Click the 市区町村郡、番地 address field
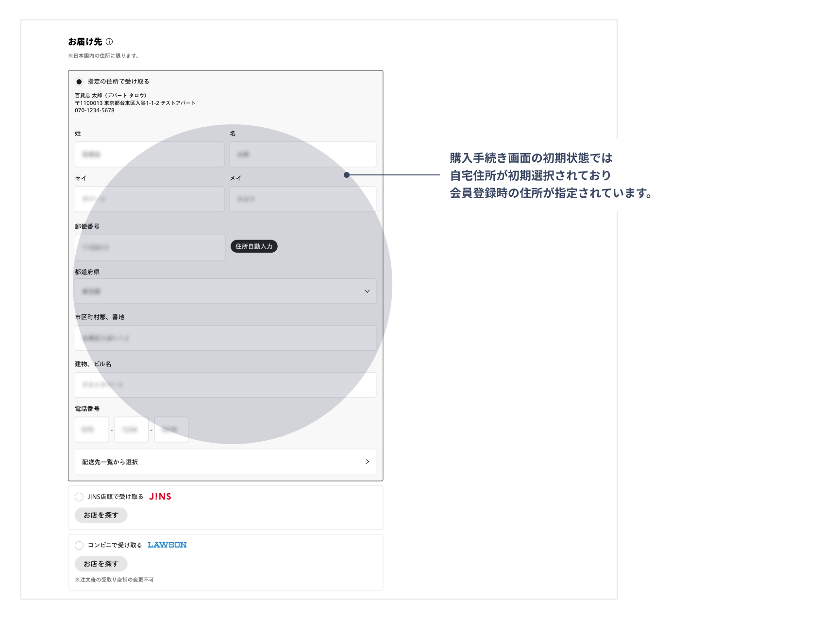Image resolution: width=840 pixels, height=619 pixels. pyautogui.click(x=225, y=338)
